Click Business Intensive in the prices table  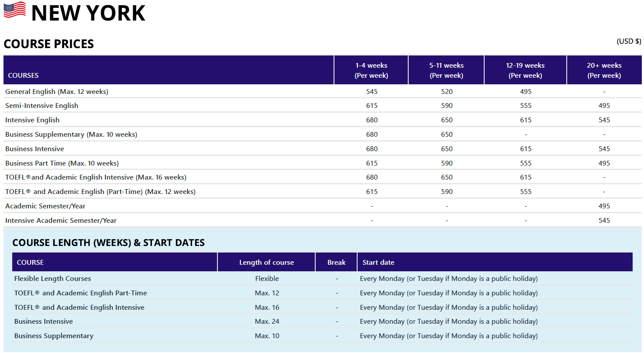[x=34, y=149]
